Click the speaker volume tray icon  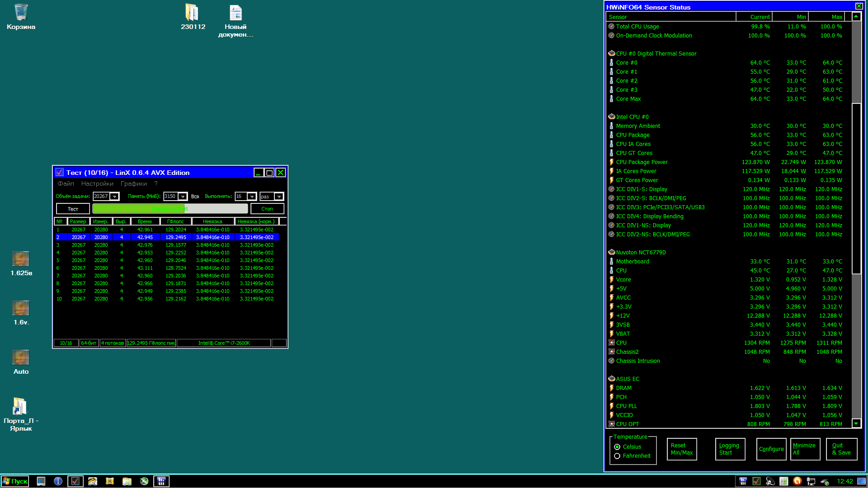point(770,481)
